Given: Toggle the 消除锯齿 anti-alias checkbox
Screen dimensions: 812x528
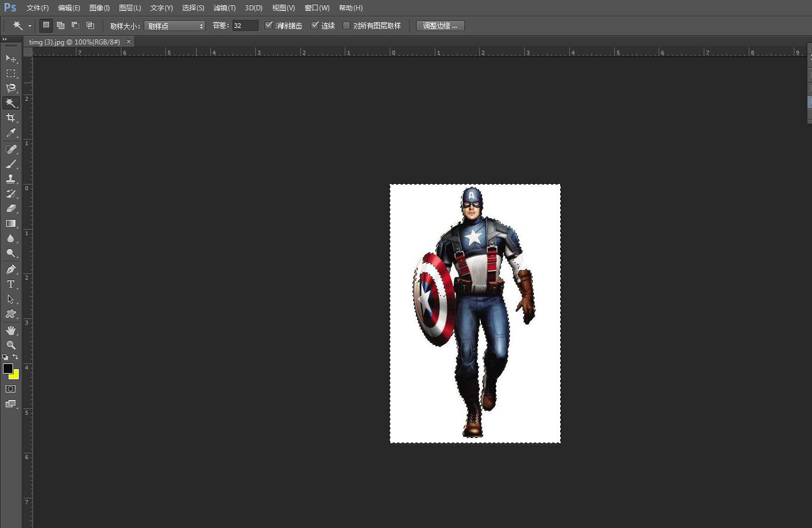Looking at the screenshot, I should pos(269,26).
